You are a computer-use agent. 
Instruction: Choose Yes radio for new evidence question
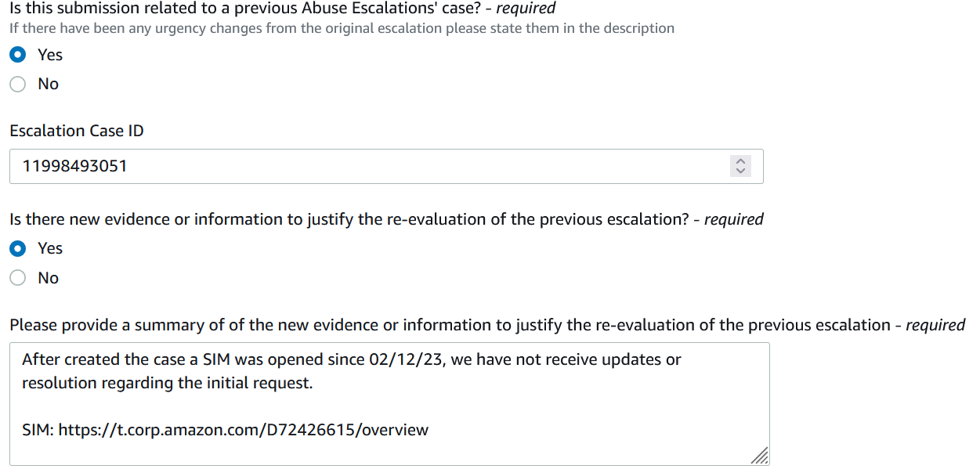pyautogui.click(x=18, y=248)
